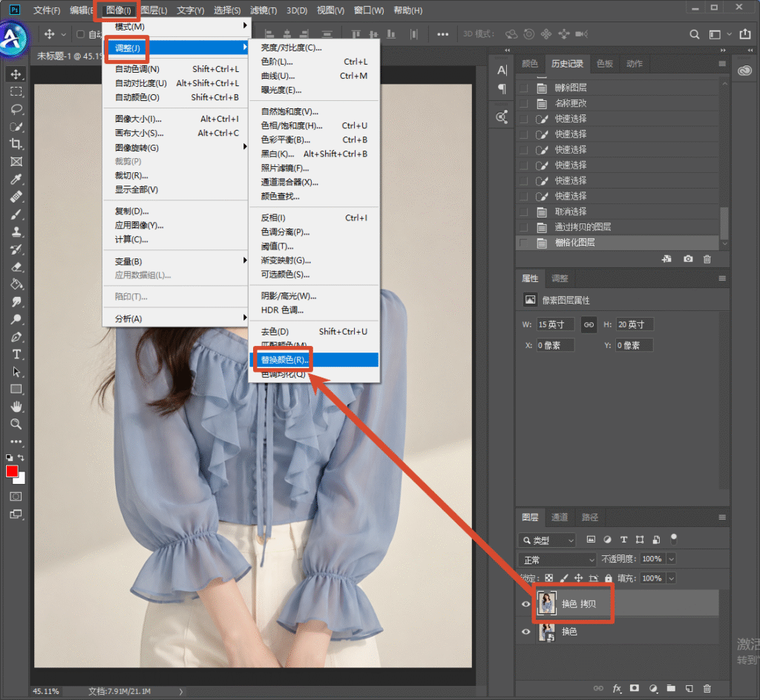
Task: Switch to the 通道 tab
Action: point(560,517)
